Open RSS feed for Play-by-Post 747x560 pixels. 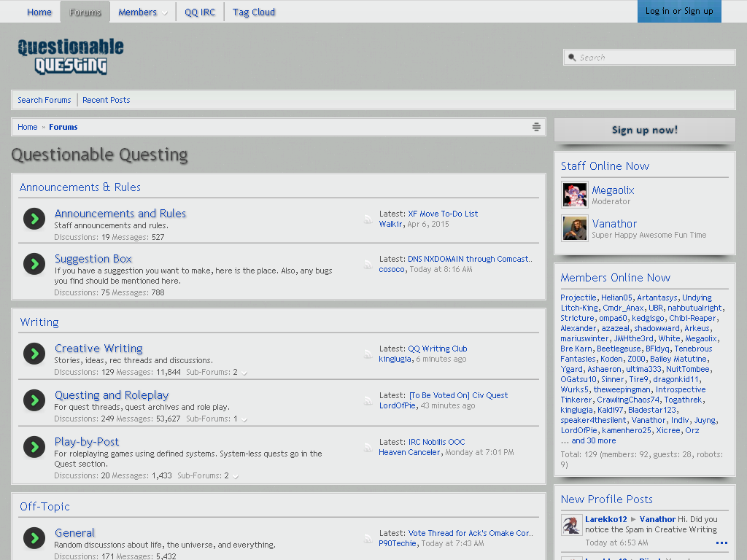pos(368,447)
